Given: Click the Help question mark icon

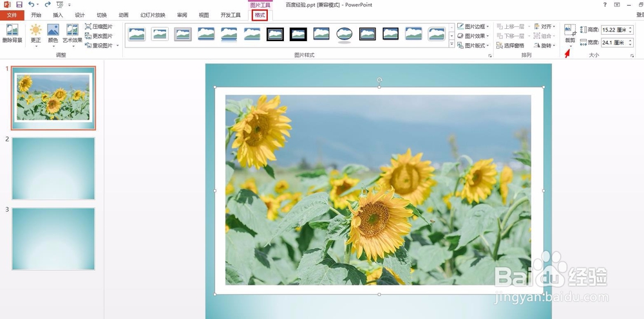Looking at the screenshot, I should pos(605,5).
